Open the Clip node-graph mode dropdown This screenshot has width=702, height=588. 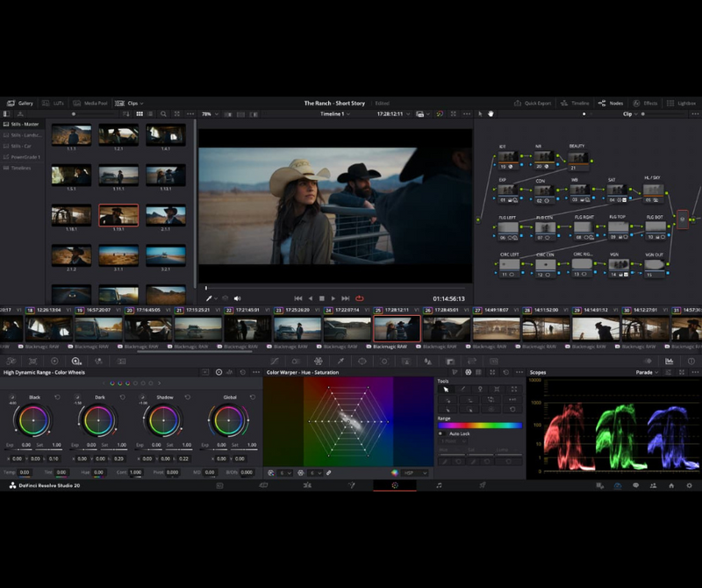click(630, 114)
